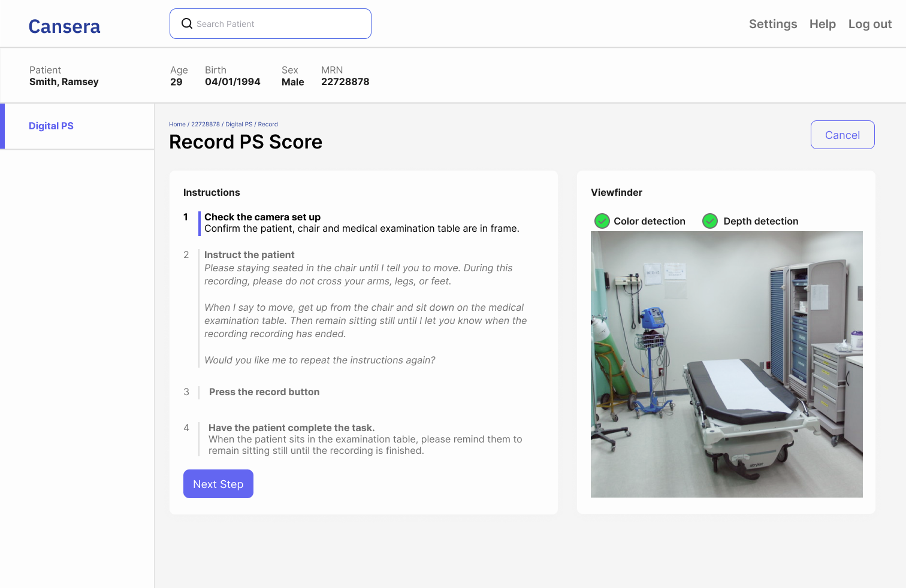Click the patient name Smith, Ramsey
This screenshot has height=588, width=906.
point(64,81)
